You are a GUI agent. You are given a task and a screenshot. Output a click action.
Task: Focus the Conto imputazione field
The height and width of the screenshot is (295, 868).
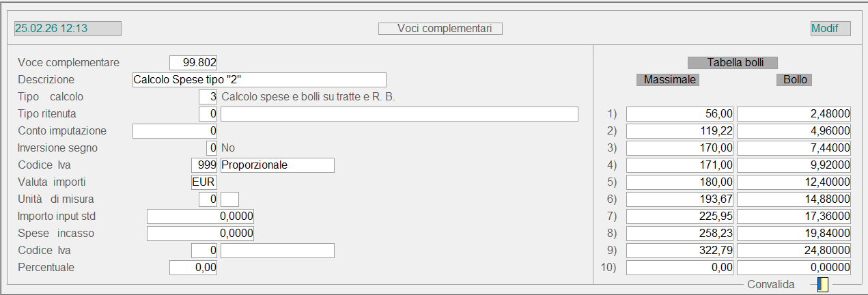pyautogui.click(x=175, y=130)
